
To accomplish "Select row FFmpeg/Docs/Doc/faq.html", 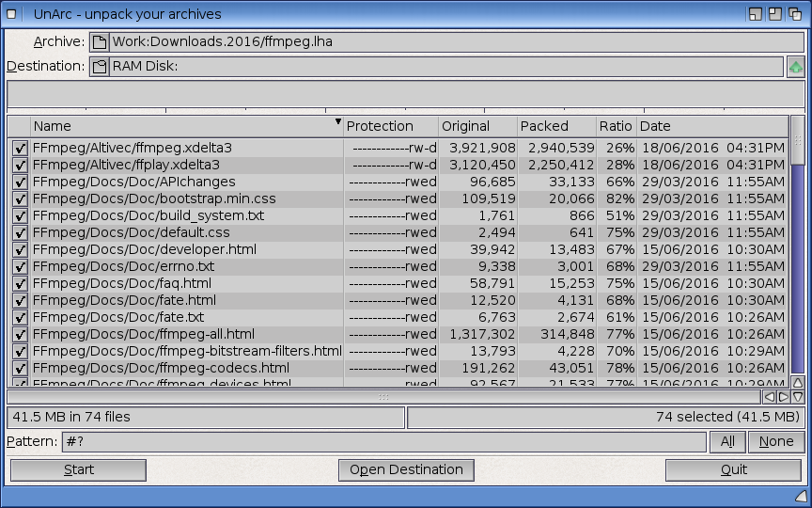I will point(398,283).
